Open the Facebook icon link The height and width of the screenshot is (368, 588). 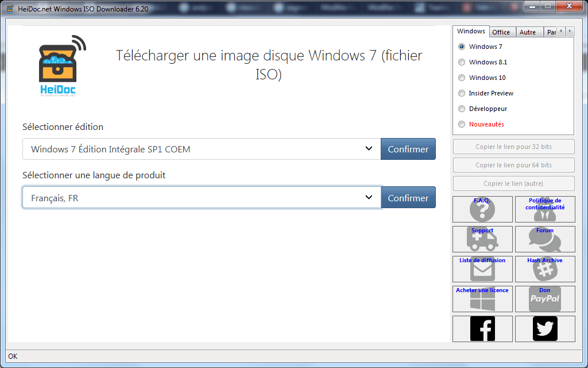[x=482, y=328]
